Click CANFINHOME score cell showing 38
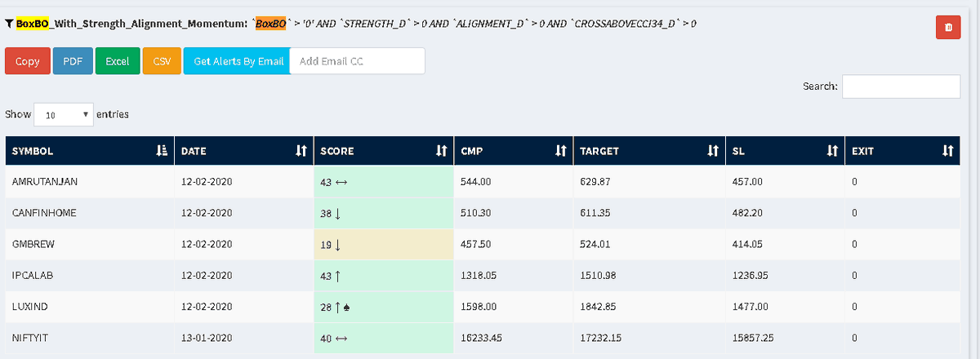Screen dimensions: 980x359 pyautogui.click(x=384, y=212)
